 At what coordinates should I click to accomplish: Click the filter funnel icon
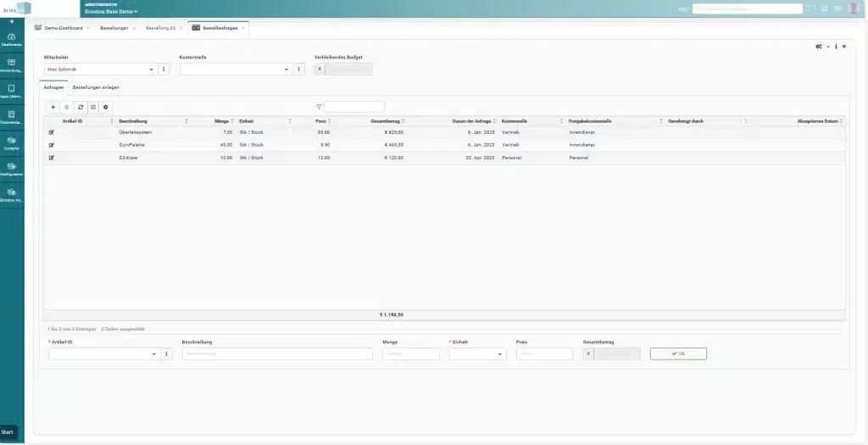[x=319, y=107]
